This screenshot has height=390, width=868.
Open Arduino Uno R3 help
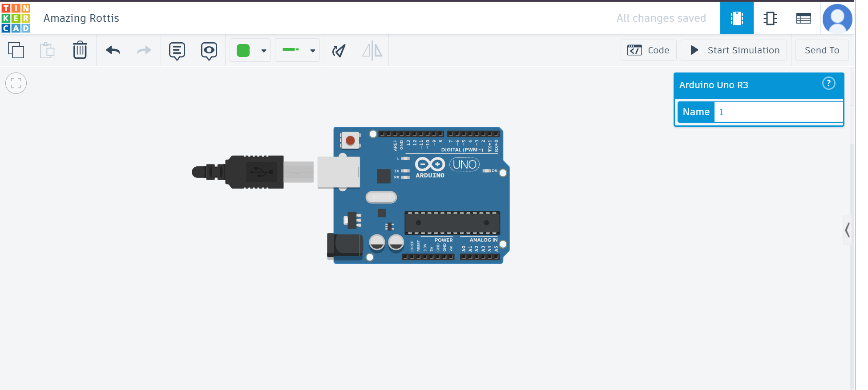point(828,84)
